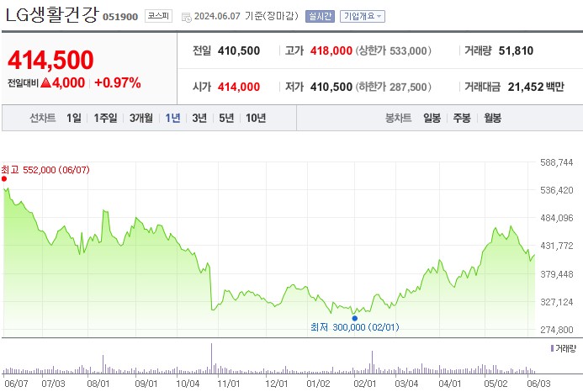This screenshot has width=583, height=392.
Task: Click the 2024.06.07 기준(장마감) date text
Action: [x=246, y=16]
